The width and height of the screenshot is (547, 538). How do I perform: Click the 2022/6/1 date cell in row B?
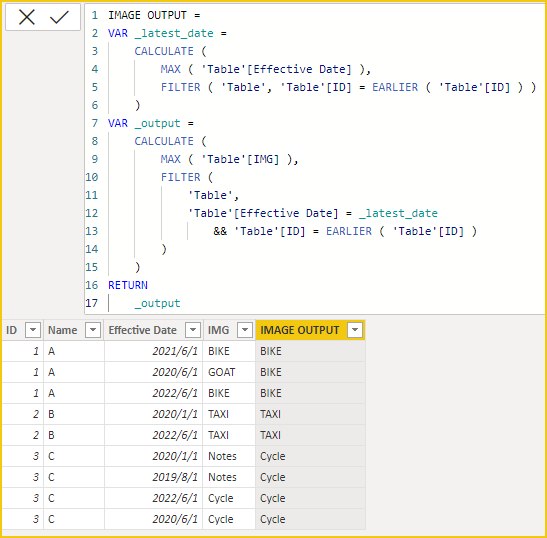point(153,435)
